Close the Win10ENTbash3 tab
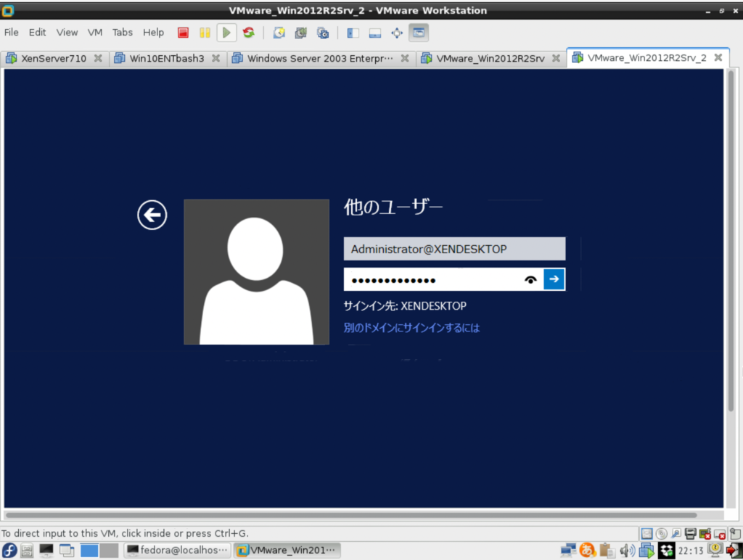 point(215,58)
